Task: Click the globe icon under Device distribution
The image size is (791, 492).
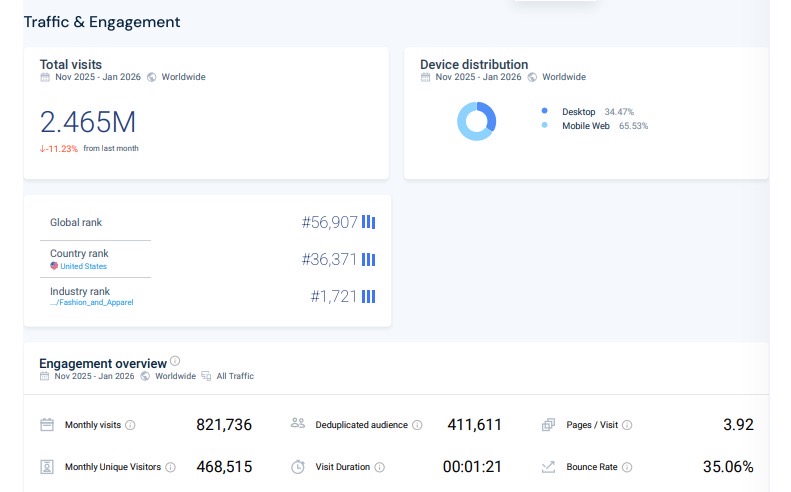Action: click(533, 77)
